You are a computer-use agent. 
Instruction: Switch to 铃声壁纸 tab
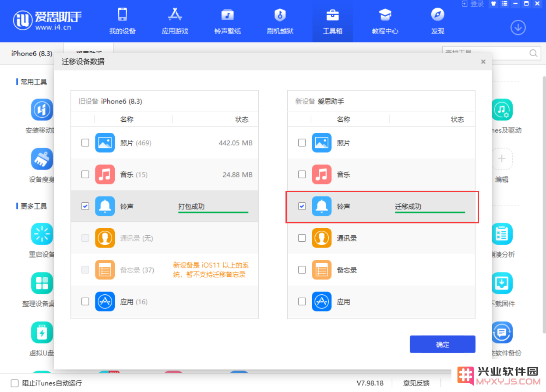pos(227,21)
